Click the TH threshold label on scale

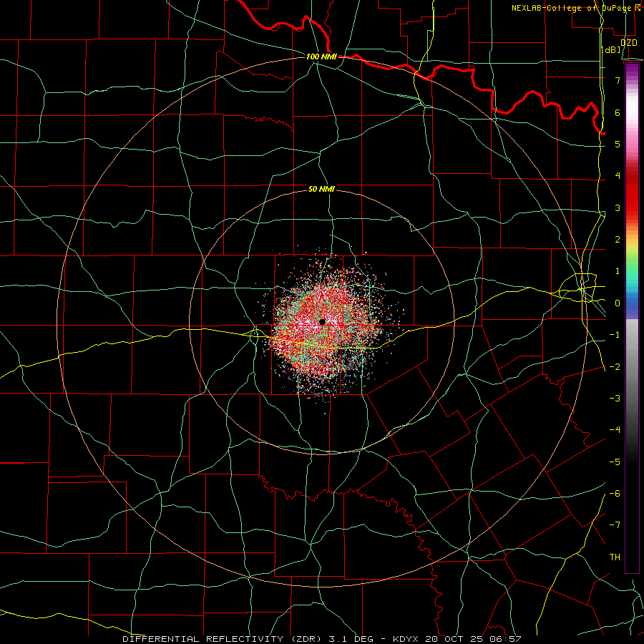[x=615, y=557]
